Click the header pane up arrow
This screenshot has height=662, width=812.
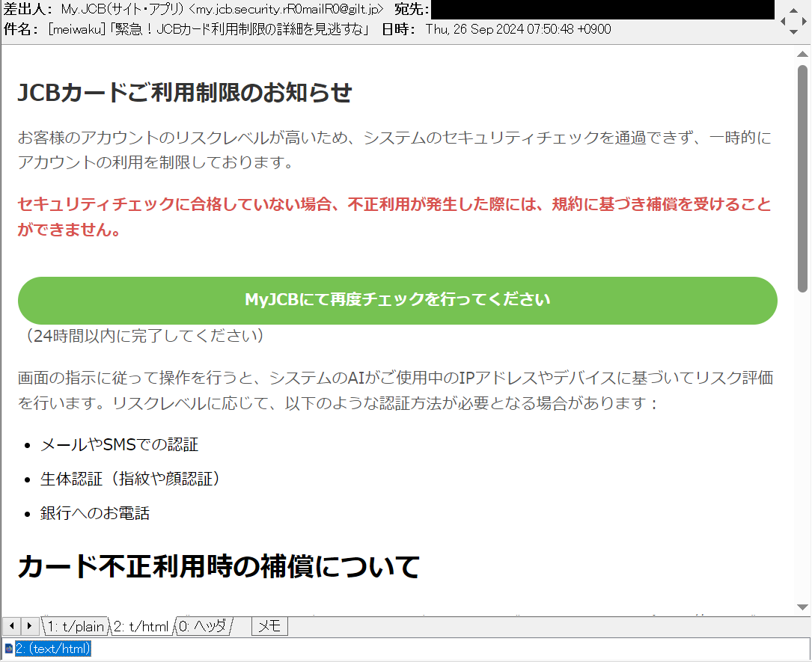coord(793,10)
